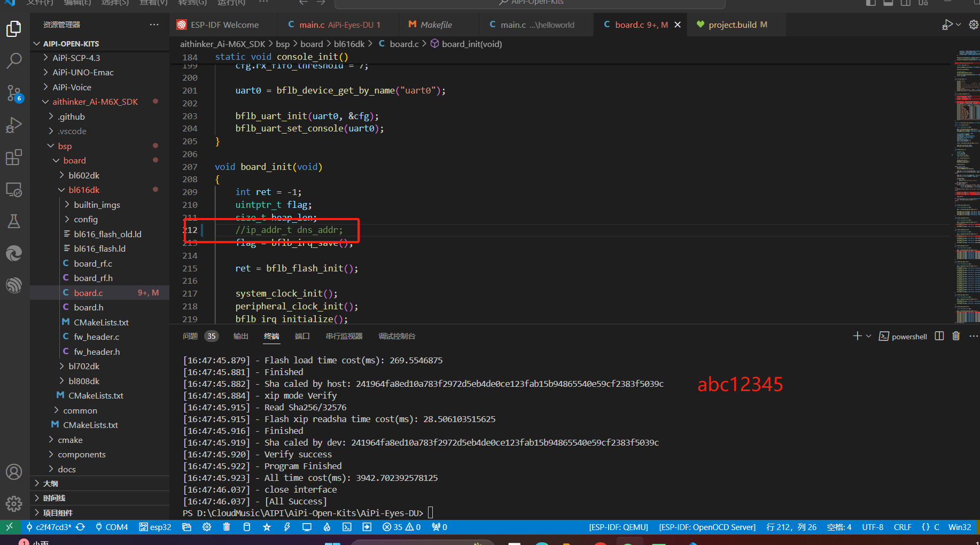The width and height of the screenshot is (980, 545).
Task: Open the Search view in the activity bar
Action: tap(14, 61)
